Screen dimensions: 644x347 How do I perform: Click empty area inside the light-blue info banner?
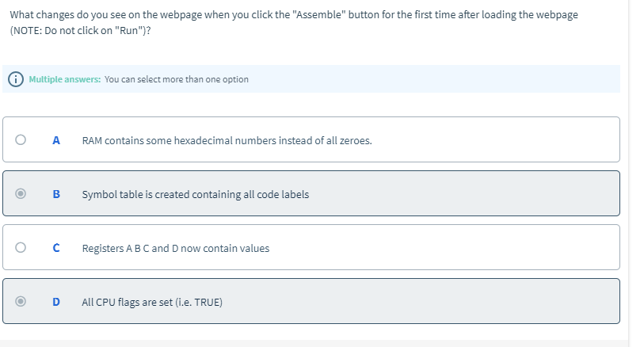[x=431, y=79]
